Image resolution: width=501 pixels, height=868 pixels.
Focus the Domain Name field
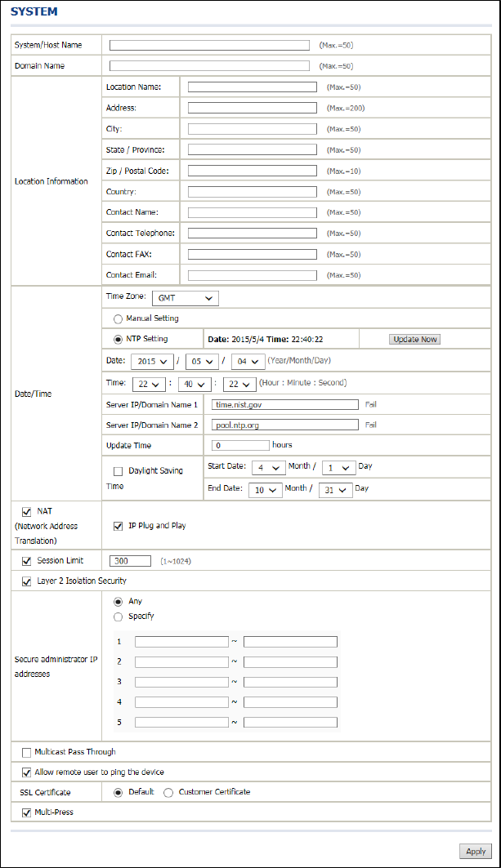(x=209, y=66)
